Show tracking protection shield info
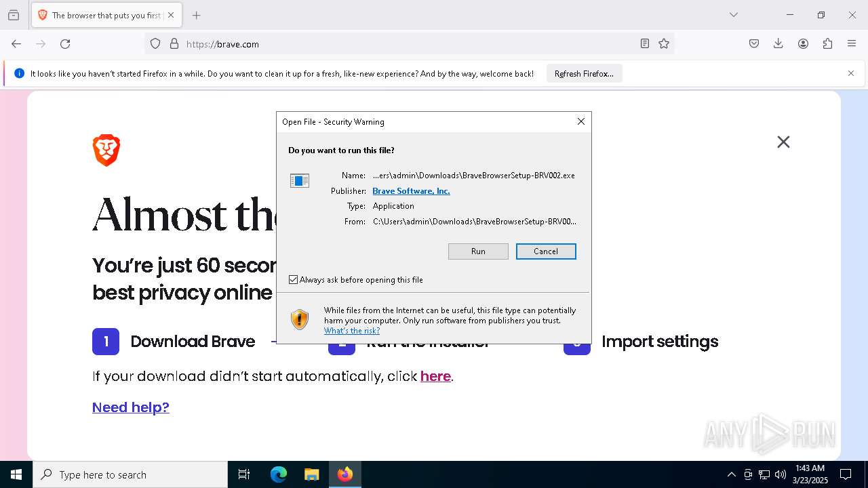The width and height of the screenshot is (868, 488). click(x=155, y=44)
